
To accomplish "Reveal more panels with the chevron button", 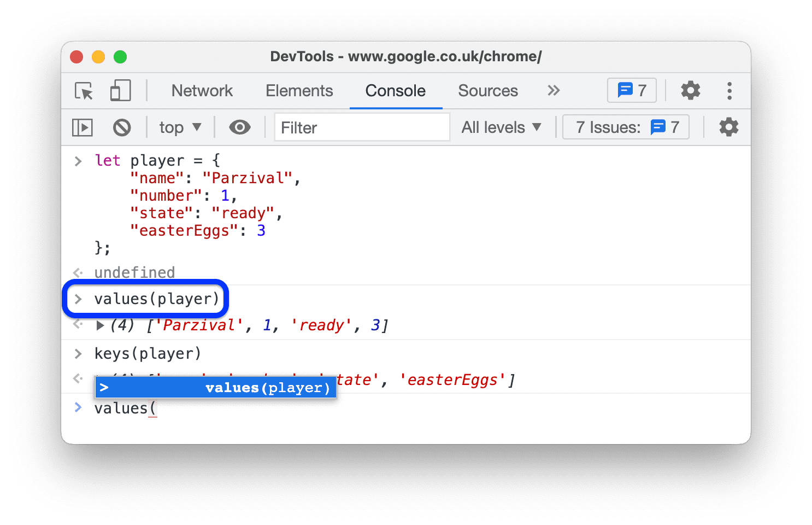I will click(553, 90).
